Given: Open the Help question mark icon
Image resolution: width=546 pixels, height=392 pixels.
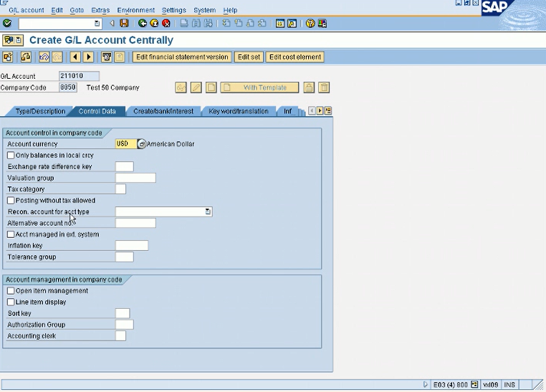Looking at the screenshot, I should 310,24.
